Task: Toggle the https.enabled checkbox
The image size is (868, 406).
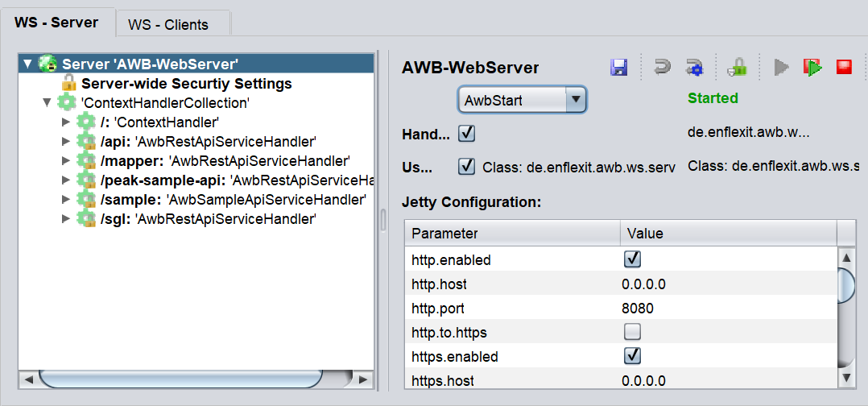Action: tap(633, 356)
